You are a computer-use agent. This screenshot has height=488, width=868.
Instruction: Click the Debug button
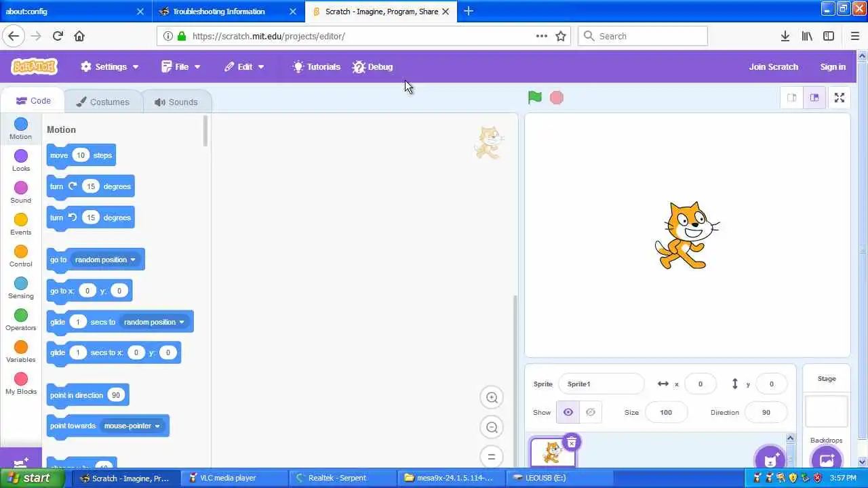(372, 66)
